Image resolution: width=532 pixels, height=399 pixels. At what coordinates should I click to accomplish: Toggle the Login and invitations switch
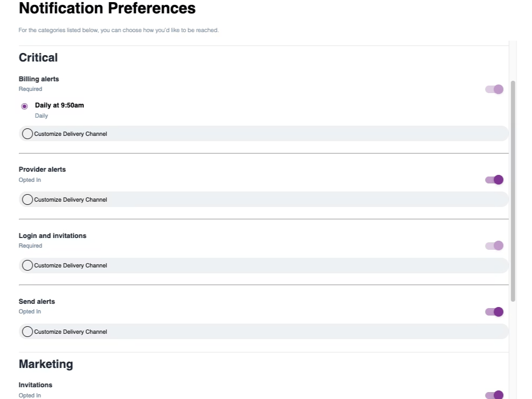[x=494, y=245]
